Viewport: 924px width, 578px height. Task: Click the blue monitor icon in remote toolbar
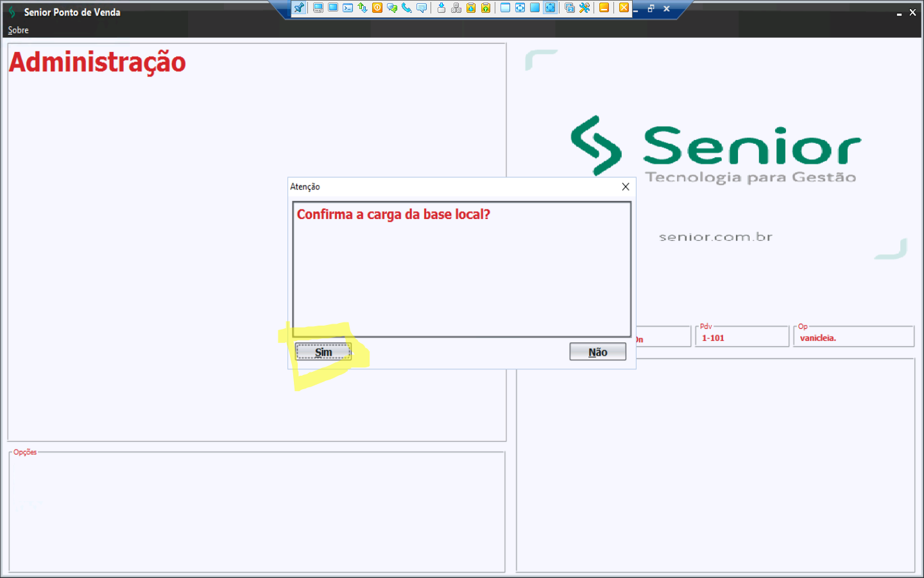(333, 8)
